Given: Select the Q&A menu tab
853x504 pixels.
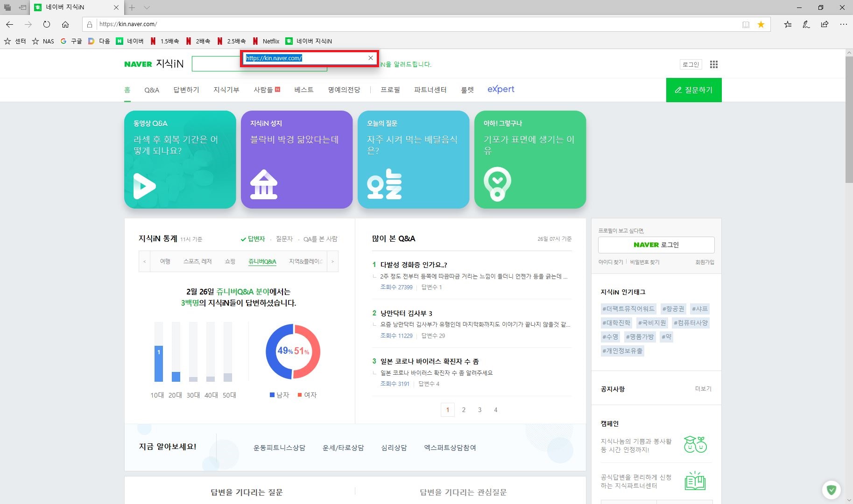Looking at the screenshot, I should coord(152,90).
